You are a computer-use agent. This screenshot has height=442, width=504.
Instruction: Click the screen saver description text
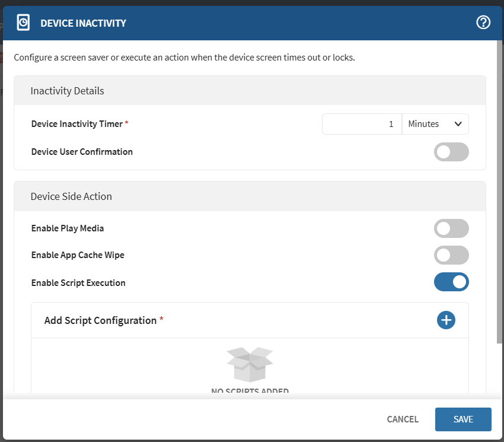pos(184,58)
